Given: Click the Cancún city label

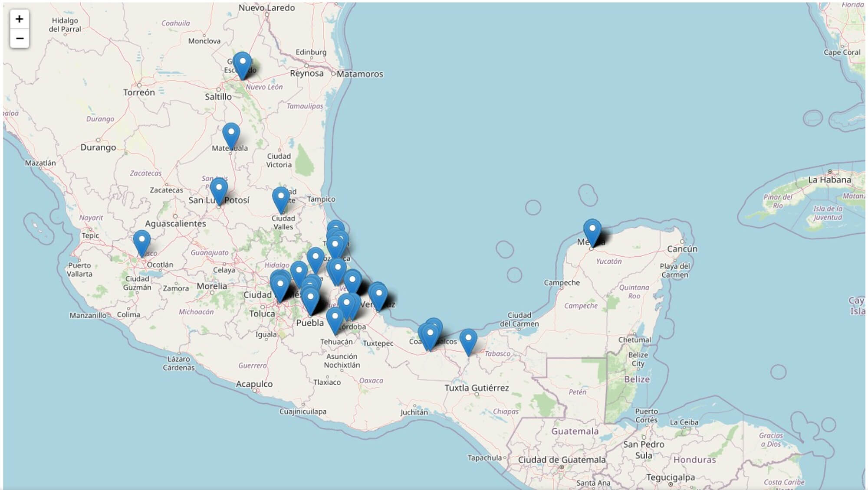Looking at the screenshot, I should tap(682, 249).
